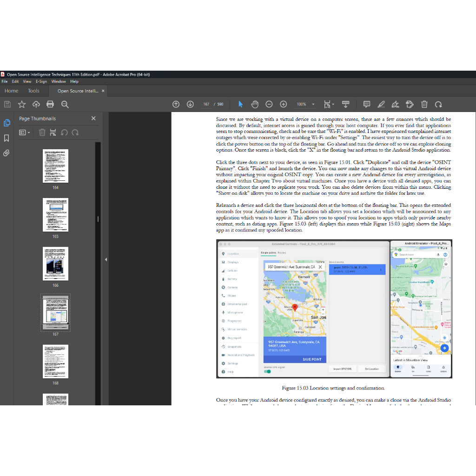The image size is (476, 476).
Task: Select the Hand pan tool
Action: (x=255, y=104)
